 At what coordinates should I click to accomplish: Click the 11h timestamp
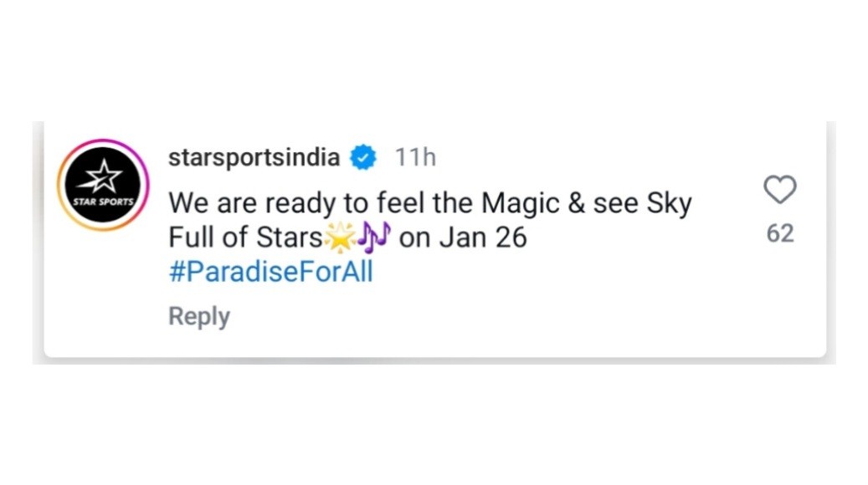tap(415, 157)
